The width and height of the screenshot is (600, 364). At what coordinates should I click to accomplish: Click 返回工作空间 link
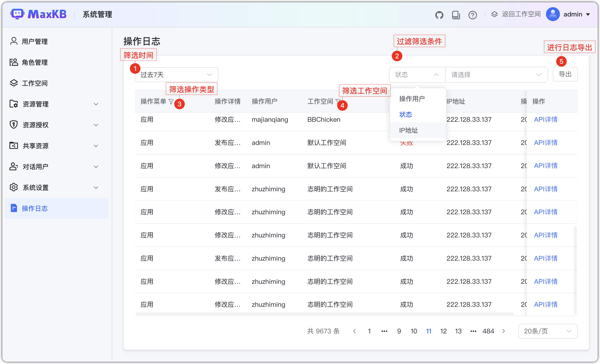tap(521, 14)
